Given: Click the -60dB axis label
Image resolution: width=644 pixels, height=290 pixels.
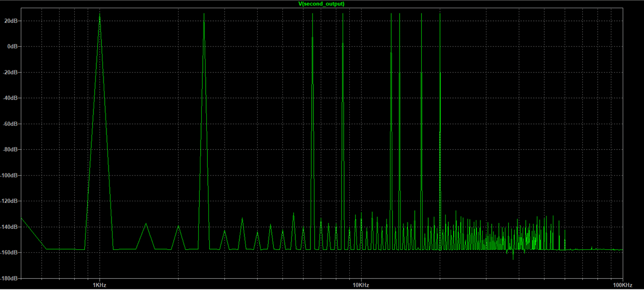Looking at the screenshot, I should 10,124.
